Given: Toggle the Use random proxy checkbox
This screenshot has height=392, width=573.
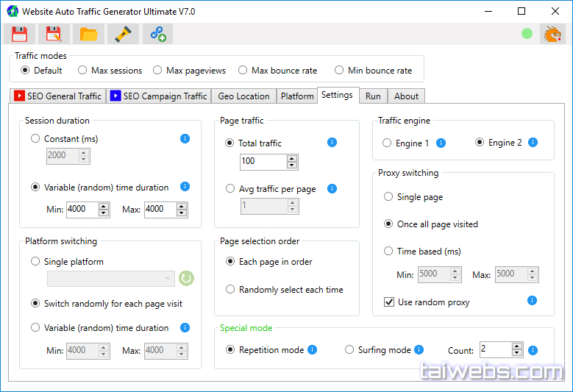Looking at the screenshot, I should coord(389,302).
